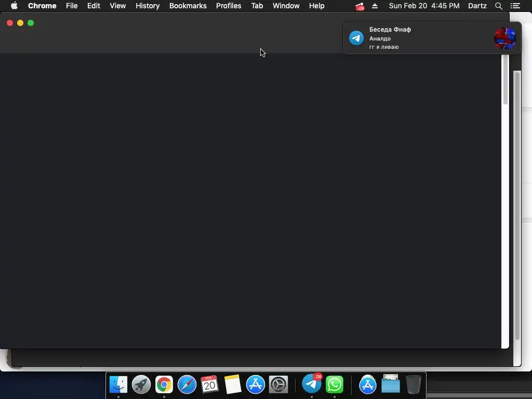Open the Trash in the Dock
Screen dimensions: 532x399
coord(413,384)
